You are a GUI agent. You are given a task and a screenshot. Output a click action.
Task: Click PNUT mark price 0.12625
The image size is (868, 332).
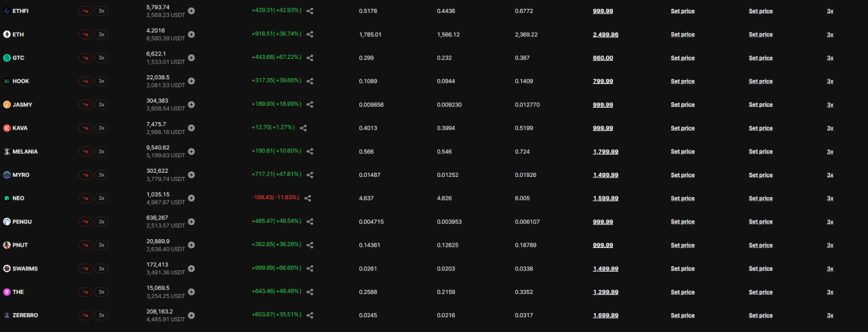[448, 245]
